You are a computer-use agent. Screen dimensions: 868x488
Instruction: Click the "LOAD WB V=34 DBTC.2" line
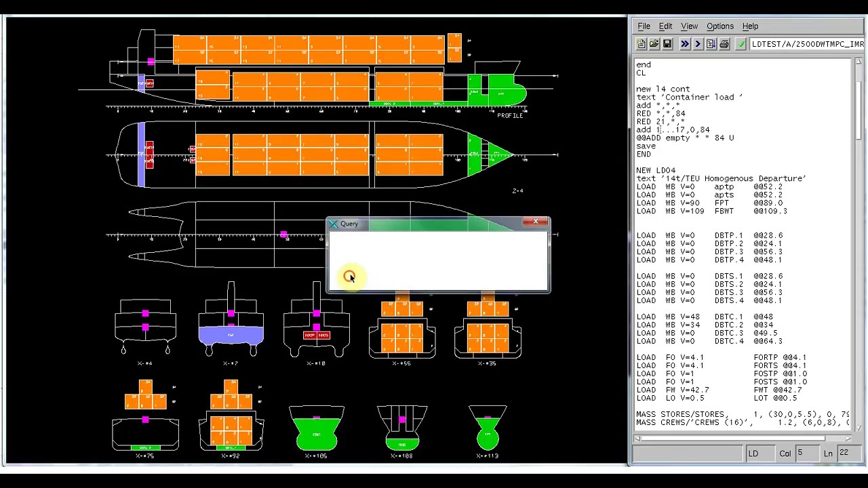[705, 325]
